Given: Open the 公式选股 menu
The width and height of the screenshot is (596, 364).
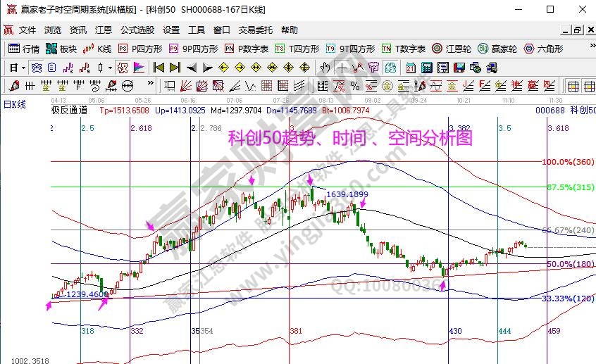Looking at the screenshot, I should [137, 30].
